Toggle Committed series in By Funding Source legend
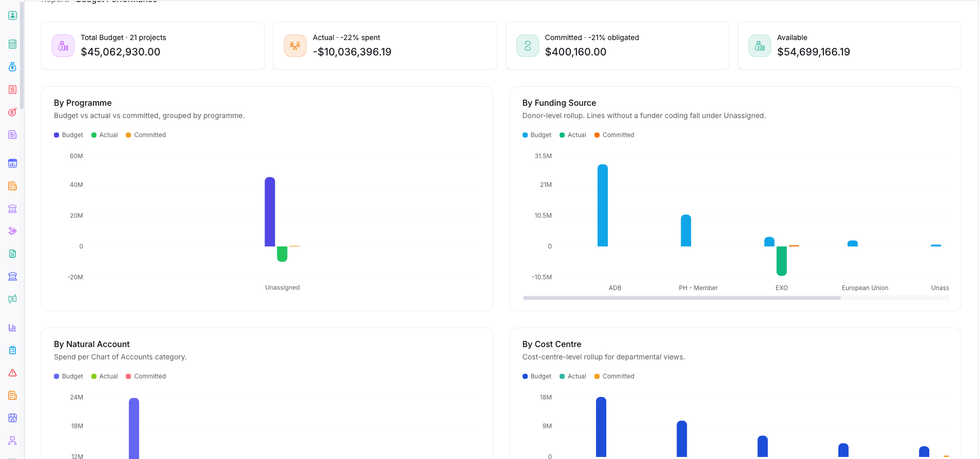The width and height of the screenshot is (980, 459). click(614, 135)
